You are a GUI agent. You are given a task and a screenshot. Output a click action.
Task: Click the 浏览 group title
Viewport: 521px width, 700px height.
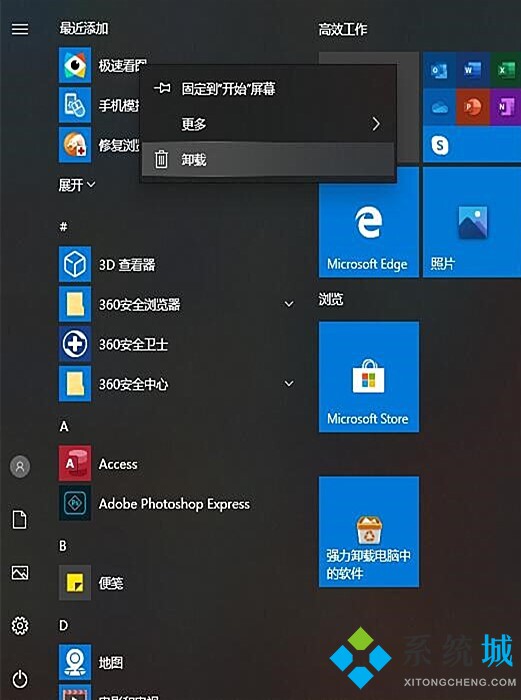pos(331,299)
